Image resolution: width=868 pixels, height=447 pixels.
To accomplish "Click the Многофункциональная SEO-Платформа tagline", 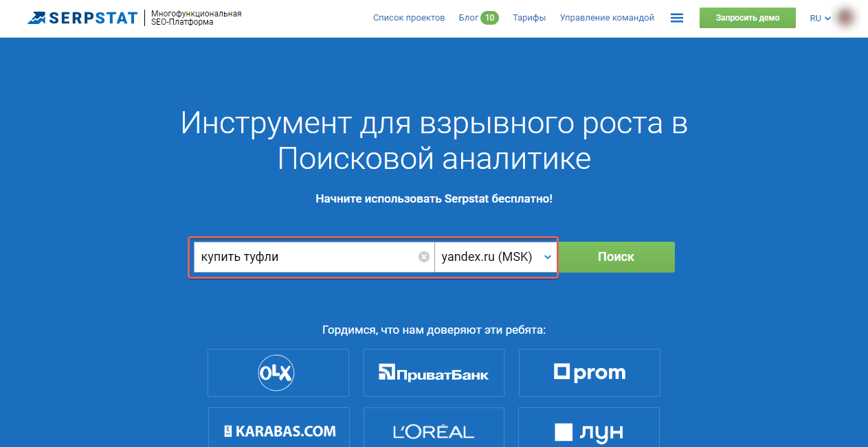I will pyautogui.click(x=196, y=18).
